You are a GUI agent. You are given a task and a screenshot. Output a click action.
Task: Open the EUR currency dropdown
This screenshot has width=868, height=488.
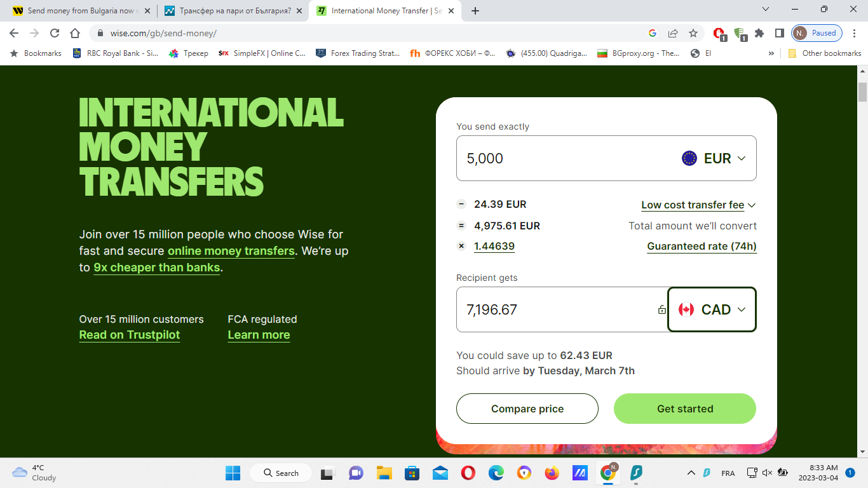pos(714,158)
